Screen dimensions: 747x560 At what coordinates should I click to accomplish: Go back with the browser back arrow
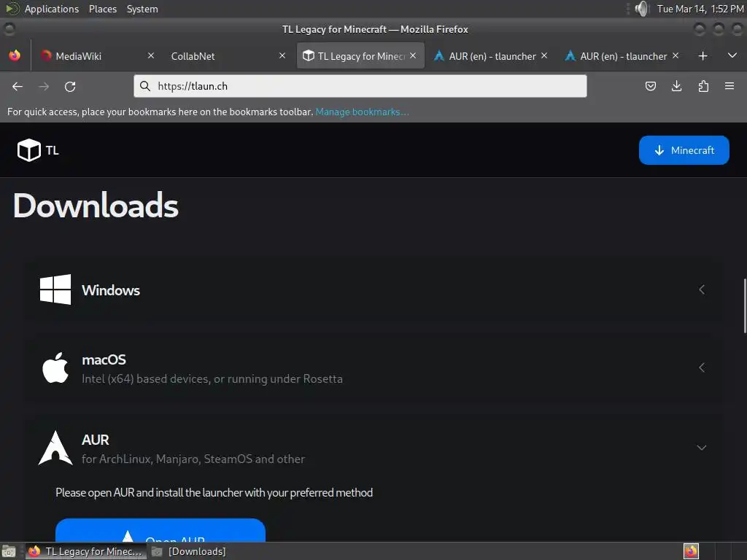pyautogui.click(x=18, y=86)
